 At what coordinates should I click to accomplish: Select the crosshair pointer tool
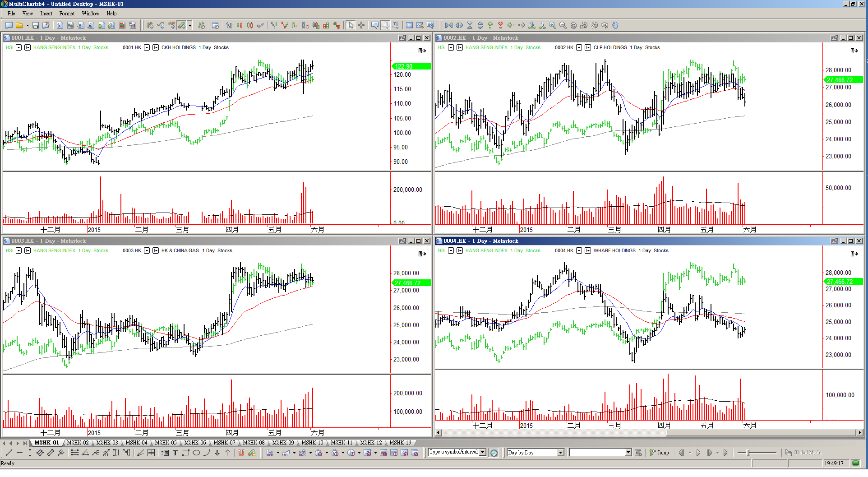pyautogui.click(x=361, y=25)
